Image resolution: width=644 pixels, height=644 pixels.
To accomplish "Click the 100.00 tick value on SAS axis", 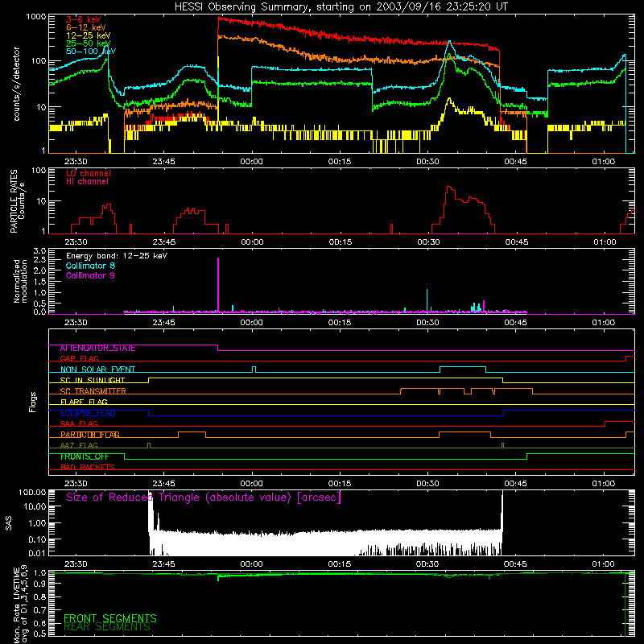I will click(x=32, y=493).
